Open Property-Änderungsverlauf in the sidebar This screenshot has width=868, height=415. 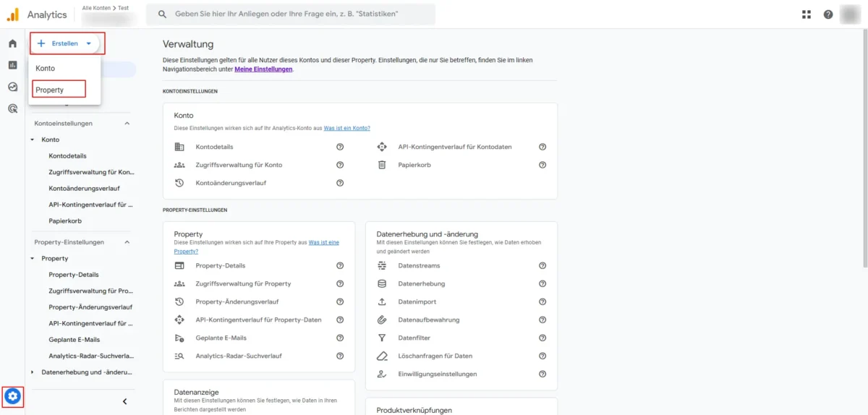(x=90, y=307)
